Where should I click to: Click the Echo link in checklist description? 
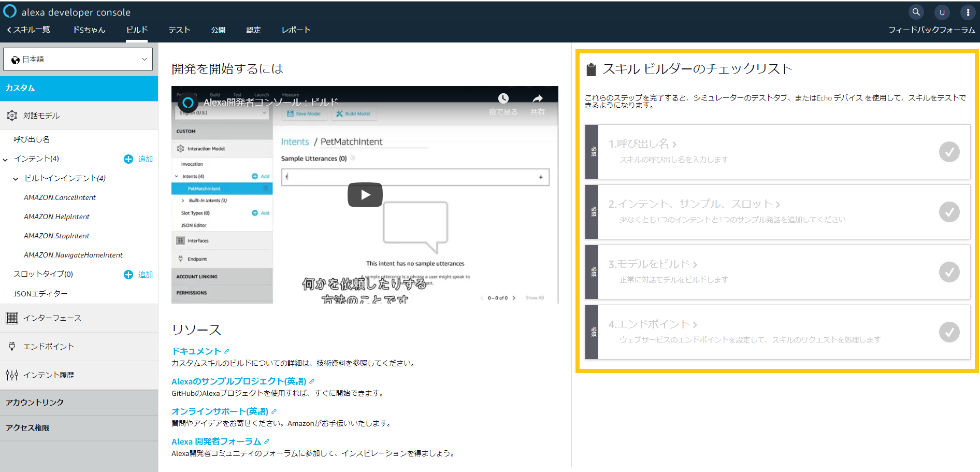[x=824, y=98]
